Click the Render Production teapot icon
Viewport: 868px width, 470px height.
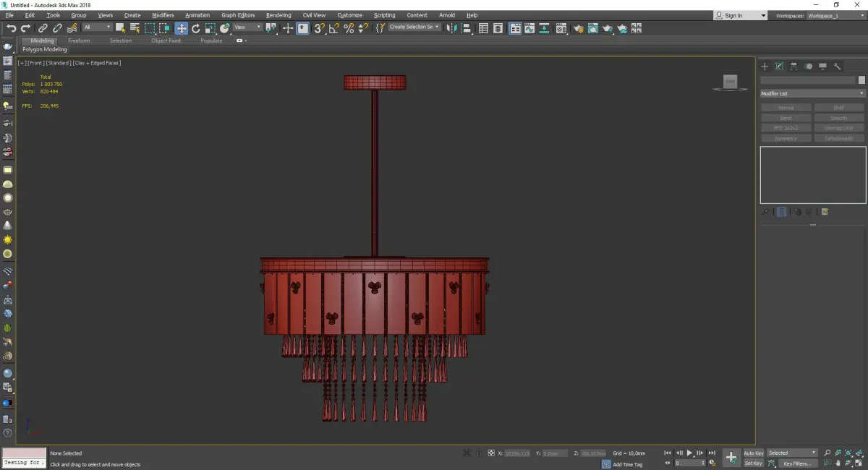608,28
